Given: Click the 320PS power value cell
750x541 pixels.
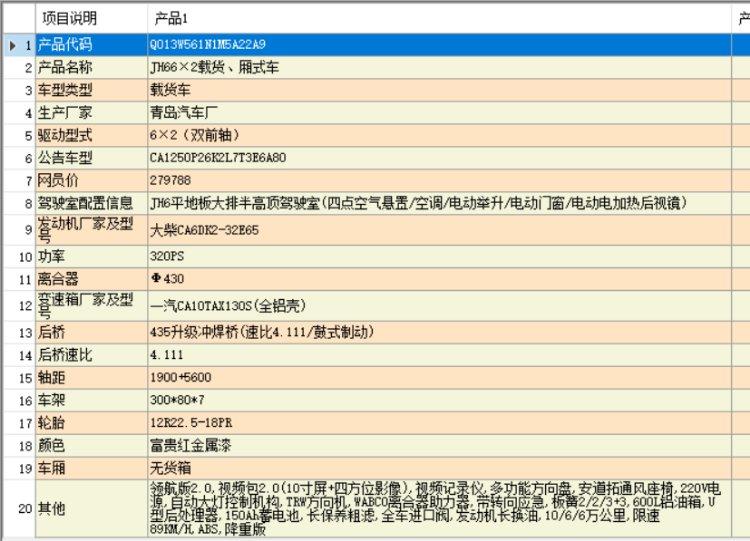Looking at the screenshot, I should 439,256.
